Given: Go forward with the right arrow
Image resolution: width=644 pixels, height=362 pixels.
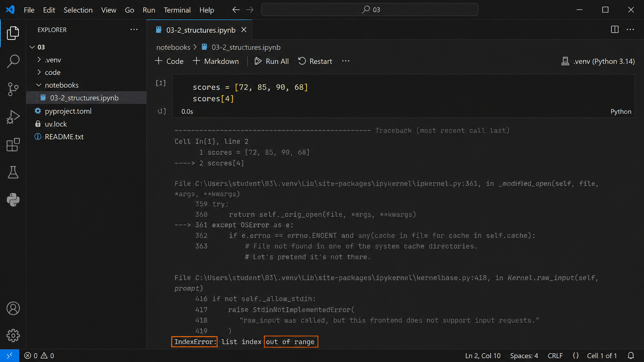Looking at the screenshot, I should [x=250, y=10].
